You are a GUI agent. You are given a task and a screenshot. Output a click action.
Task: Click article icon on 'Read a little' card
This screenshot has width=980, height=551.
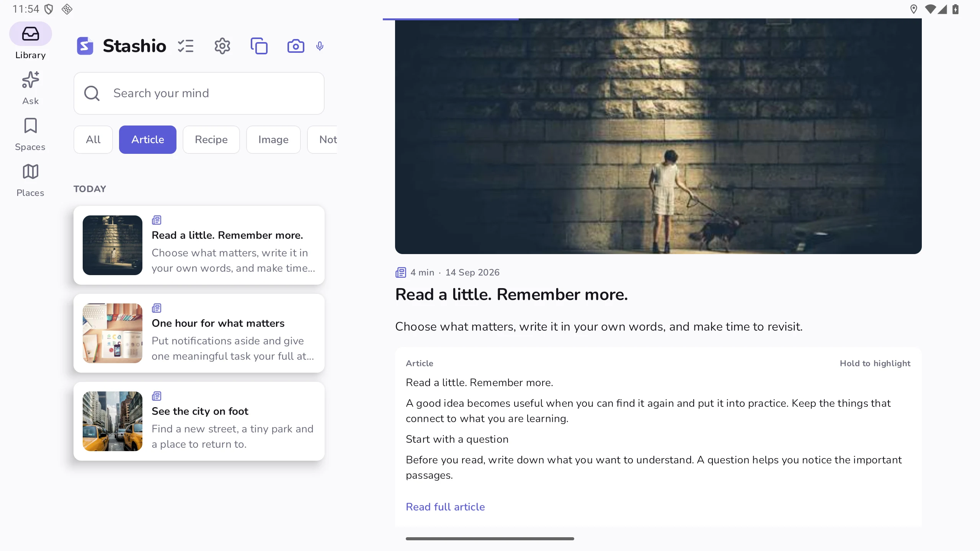click(x=157, y=220)
